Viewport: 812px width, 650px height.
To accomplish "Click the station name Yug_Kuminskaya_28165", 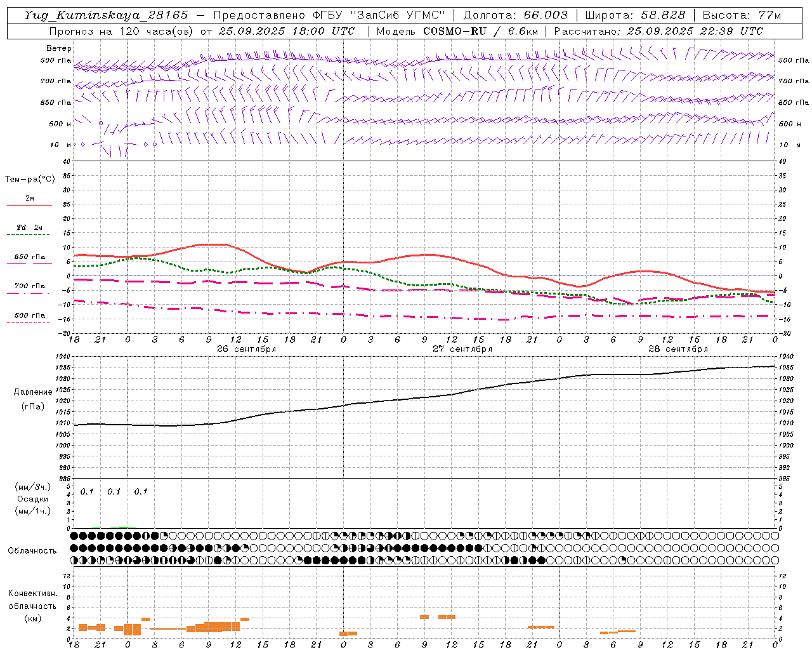I will click(x=106, y=15).
